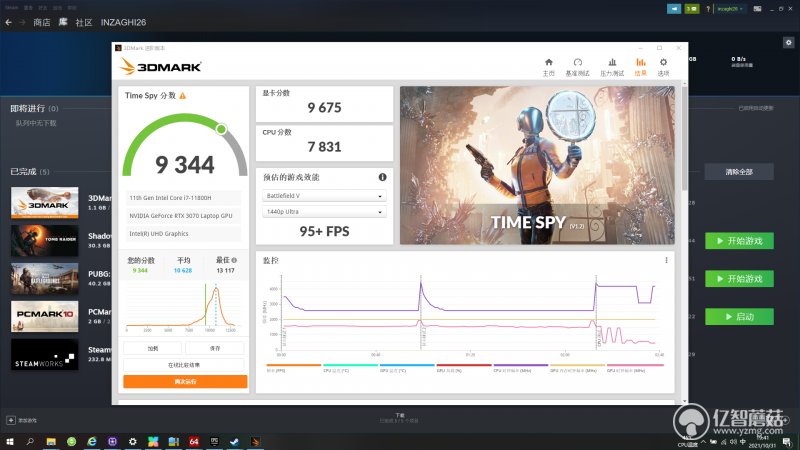Open Steam icon on the taskbar
Viewport: 800px width, 450px height.
(x=235, y=442)
